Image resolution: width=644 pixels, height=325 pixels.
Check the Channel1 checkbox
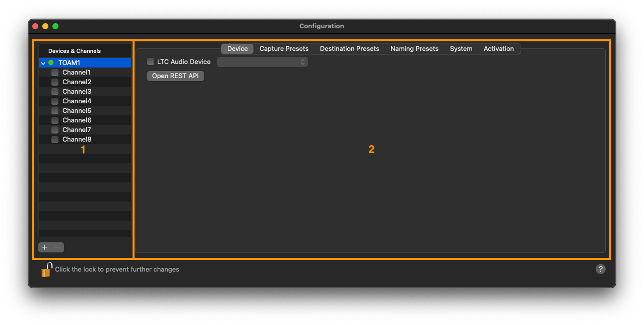point(55,73)
